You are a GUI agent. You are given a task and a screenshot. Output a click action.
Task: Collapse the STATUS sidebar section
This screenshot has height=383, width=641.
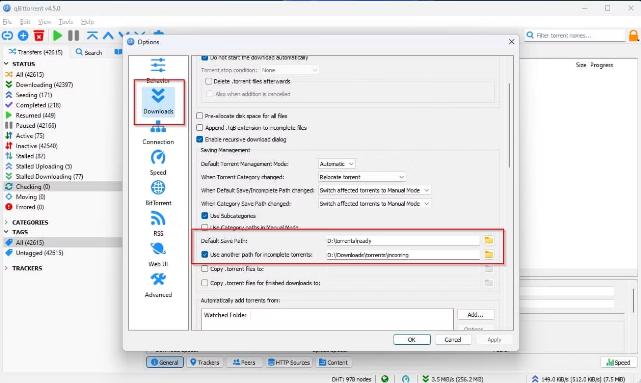(6, 64)
